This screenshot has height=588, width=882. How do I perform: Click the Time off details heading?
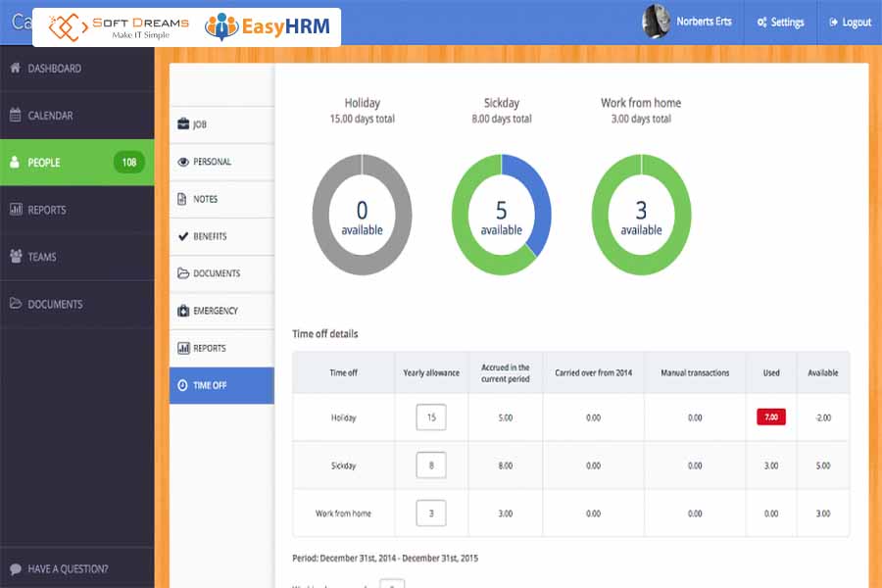coord(325,333)
